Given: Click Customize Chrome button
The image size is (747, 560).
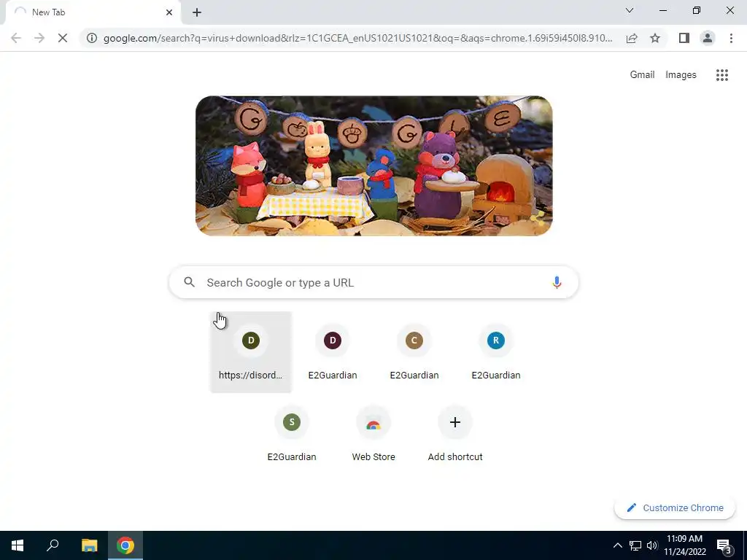Looking at the screenshot, I should pos(675,507).
